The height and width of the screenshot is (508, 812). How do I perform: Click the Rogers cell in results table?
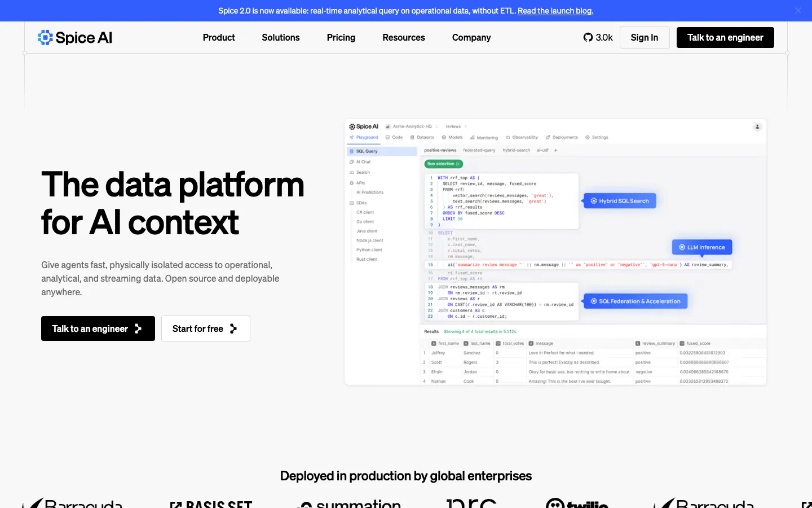click(470, 362)
